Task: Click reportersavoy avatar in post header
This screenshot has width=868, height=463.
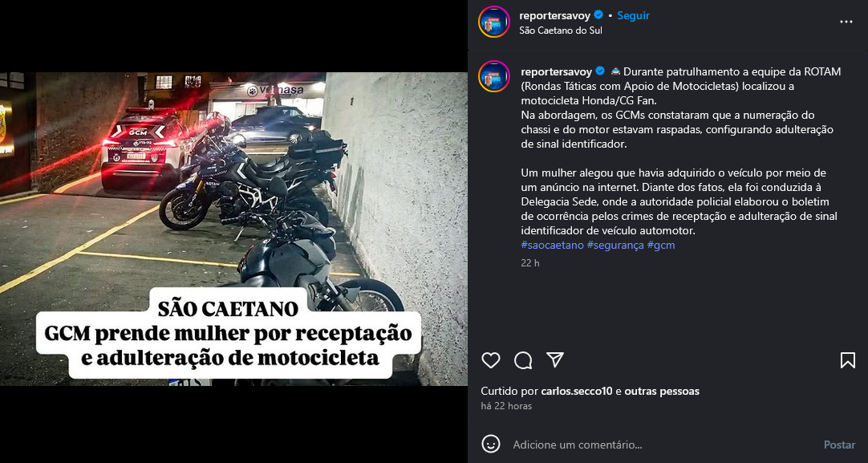Action: (494, 22)
